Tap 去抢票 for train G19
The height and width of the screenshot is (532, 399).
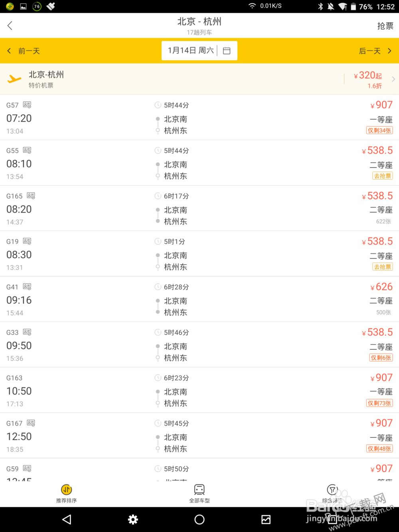pyautogui.click(x=382, y=267)
